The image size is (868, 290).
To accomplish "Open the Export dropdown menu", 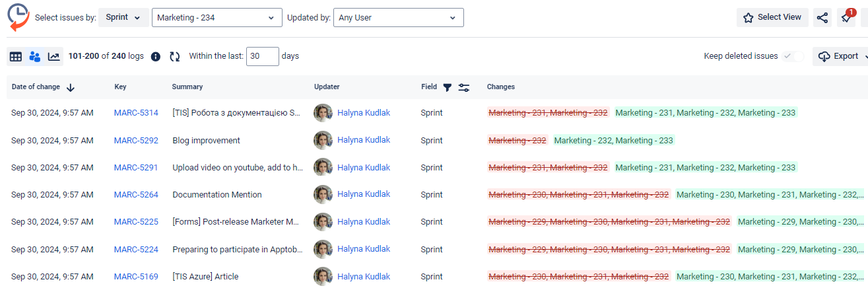I will tap(841, 56).
